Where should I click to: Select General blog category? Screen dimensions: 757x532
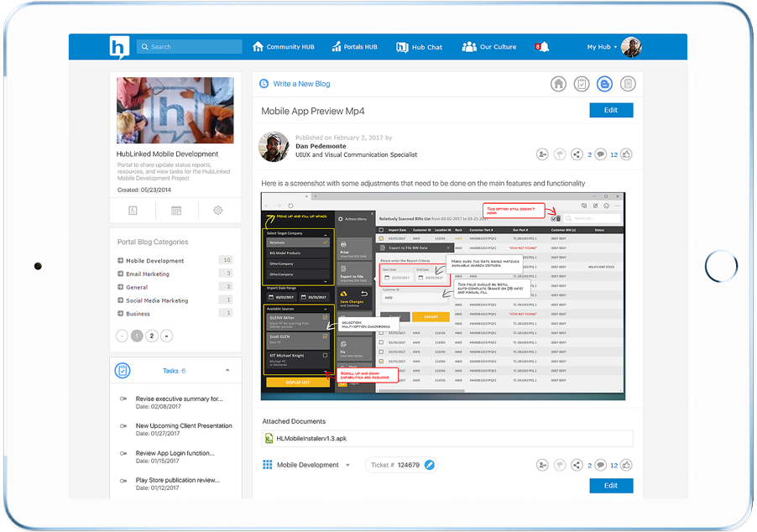137,287
